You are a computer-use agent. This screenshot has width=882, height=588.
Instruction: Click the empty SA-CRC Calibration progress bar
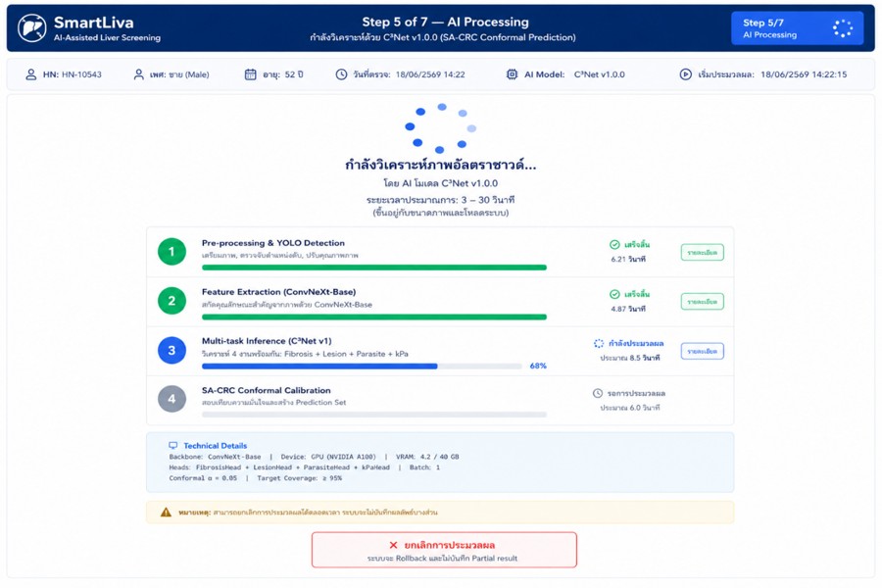point(374,415)
